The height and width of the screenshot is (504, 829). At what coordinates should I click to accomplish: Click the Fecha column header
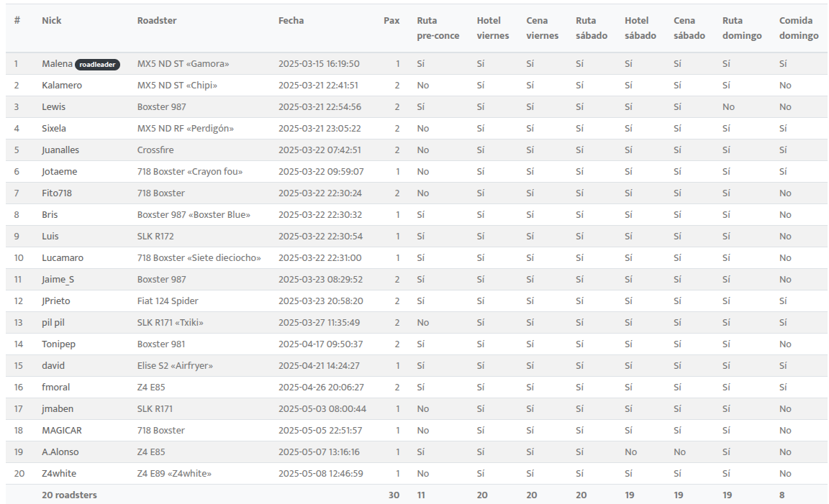pos(291,21)
